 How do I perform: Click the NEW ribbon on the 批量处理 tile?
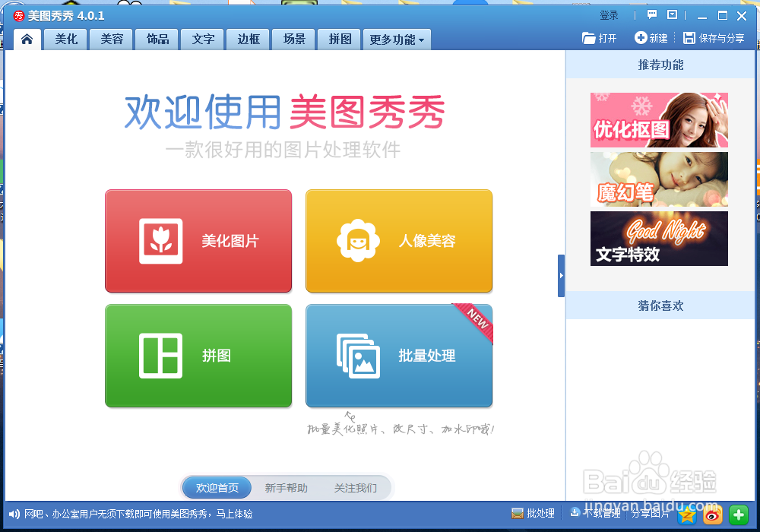coord(476,321)
